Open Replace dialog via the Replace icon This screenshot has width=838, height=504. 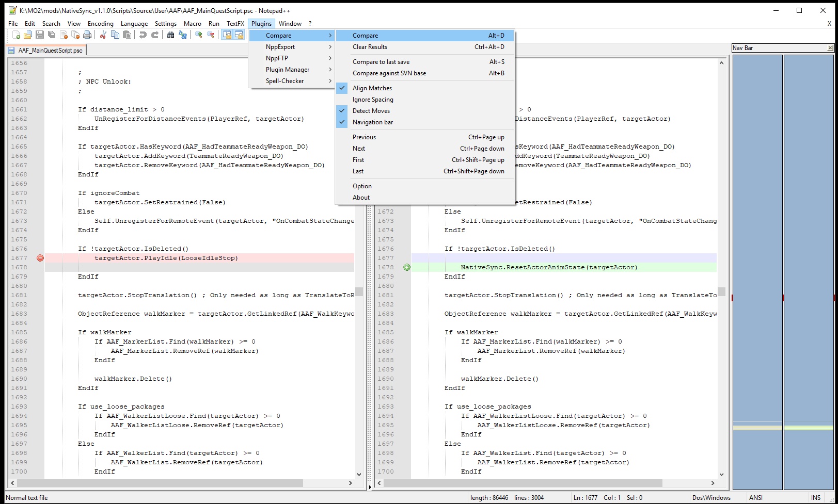click(x=182, y=35)
